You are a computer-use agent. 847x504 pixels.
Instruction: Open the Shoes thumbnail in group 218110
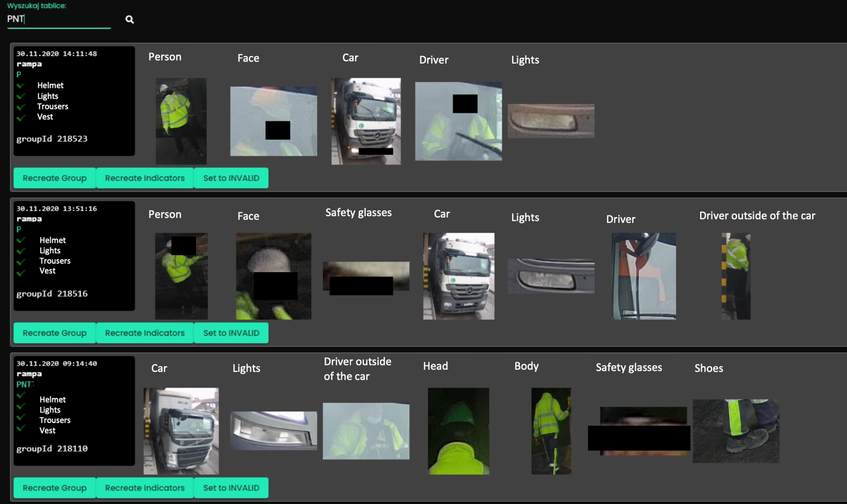tap(736, 431)
